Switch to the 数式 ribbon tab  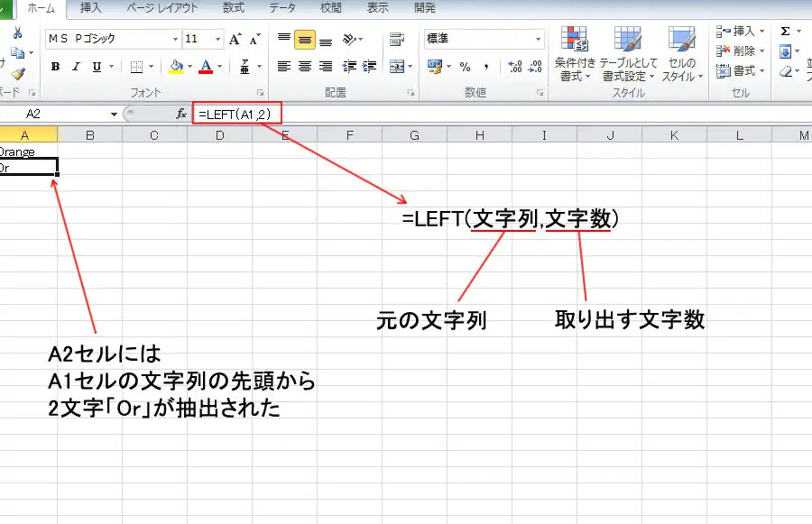click(x=233, y=7)
